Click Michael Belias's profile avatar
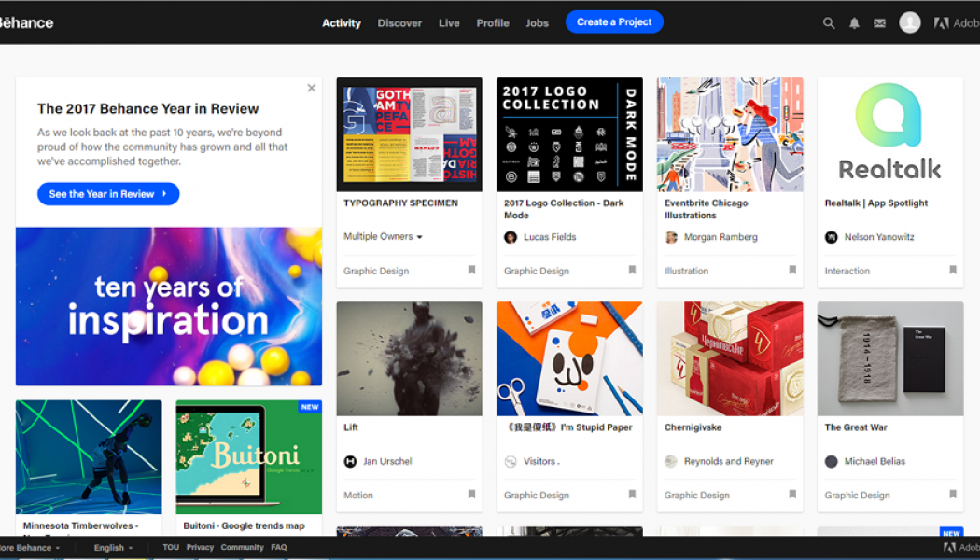This screenshot has width=980, height=560. (831, 460)
